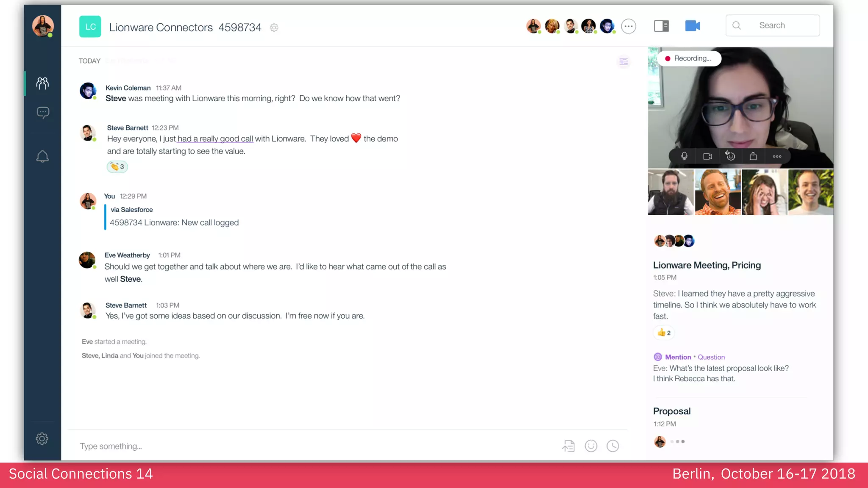Click the attach file icon in message bar
Screen dimensions: 868x488
point(568,446)
